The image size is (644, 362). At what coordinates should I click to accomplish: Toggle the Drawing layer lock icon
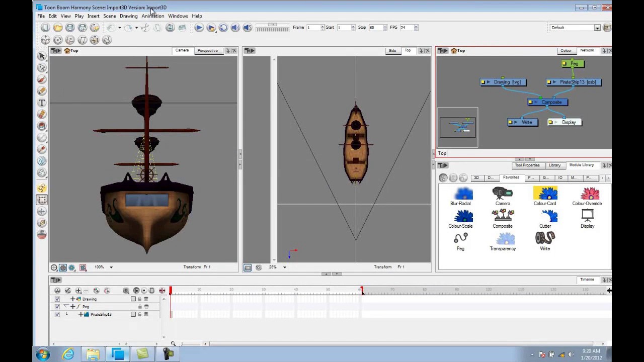pos(140,299)
